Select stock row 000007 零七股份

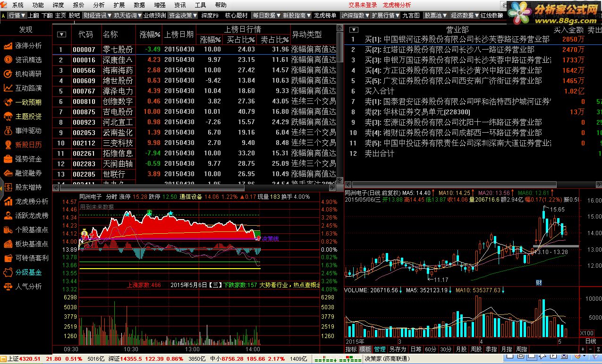(x=195, y=49)
